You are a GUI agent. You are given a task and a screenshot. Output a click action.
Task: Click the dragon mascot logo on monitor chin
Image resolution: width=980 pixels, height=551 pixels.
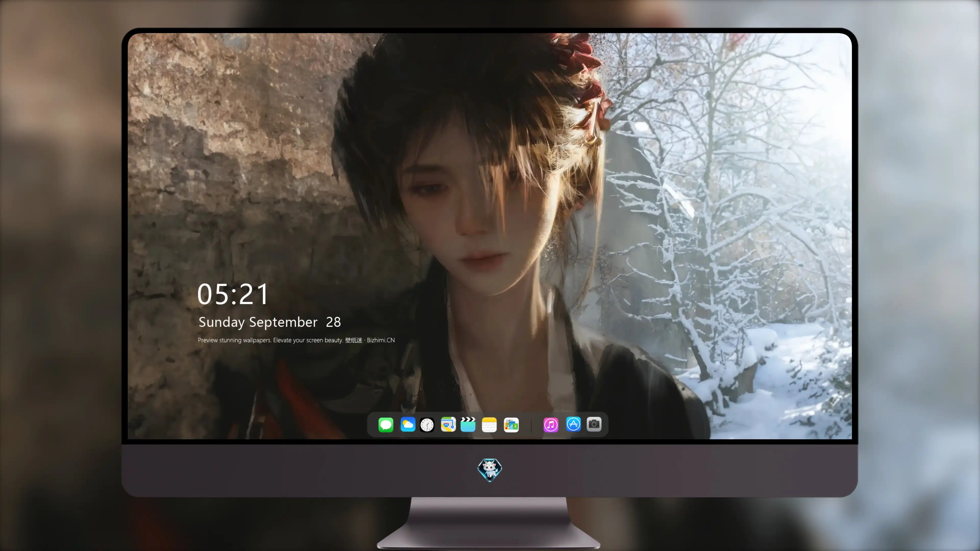490,470
